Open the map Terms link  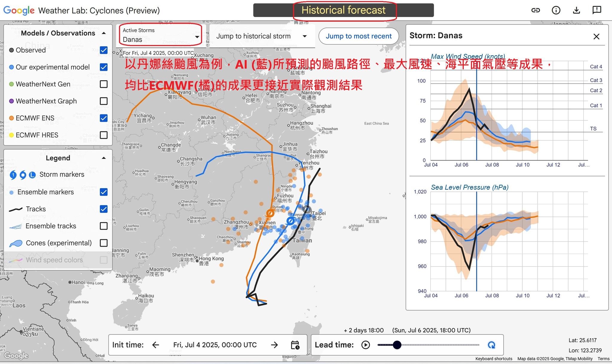pyautogui.click(x=603, y=359)
